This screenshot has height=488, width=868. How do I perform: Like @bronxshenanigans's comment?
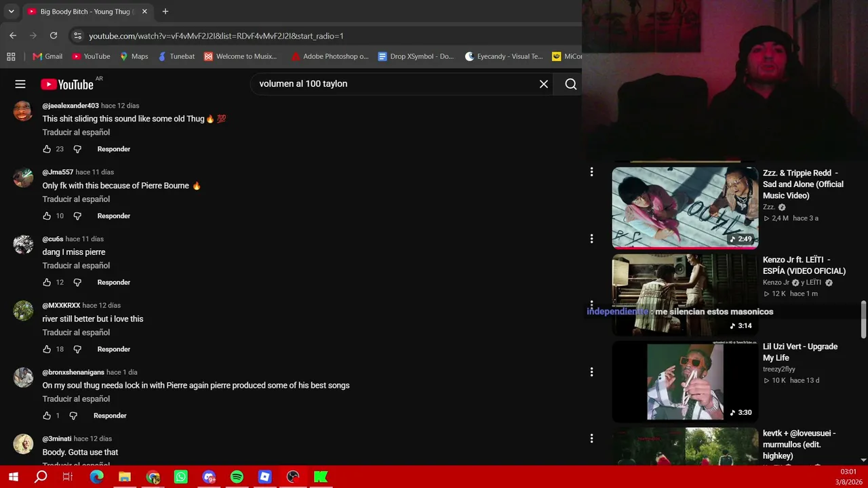click(47, 415)
